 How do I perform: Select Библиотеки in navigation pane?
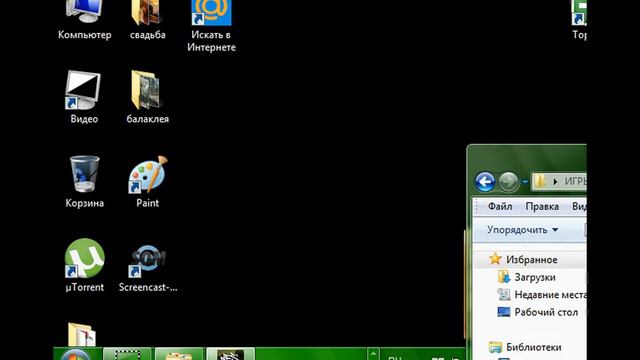pos(533,347)
